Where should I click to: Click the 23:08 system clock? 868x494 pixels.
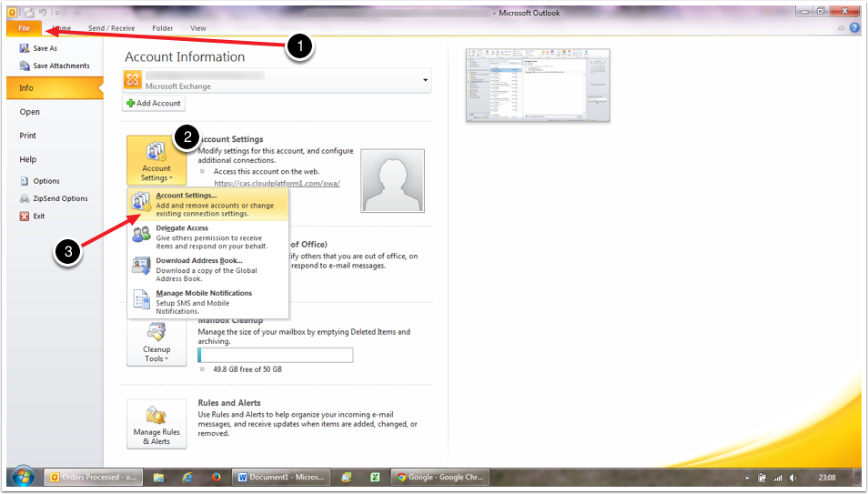[827, 478]
